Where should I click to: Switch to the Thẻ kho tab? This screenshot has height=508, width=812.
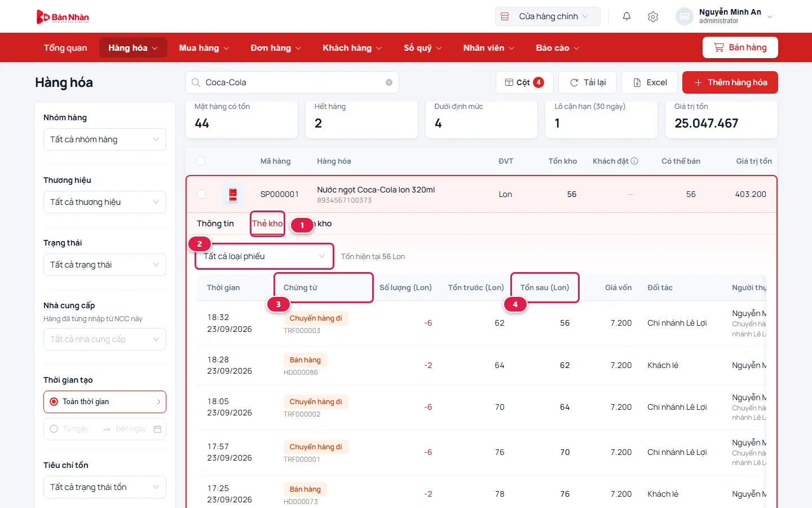(x=267, y=224)
